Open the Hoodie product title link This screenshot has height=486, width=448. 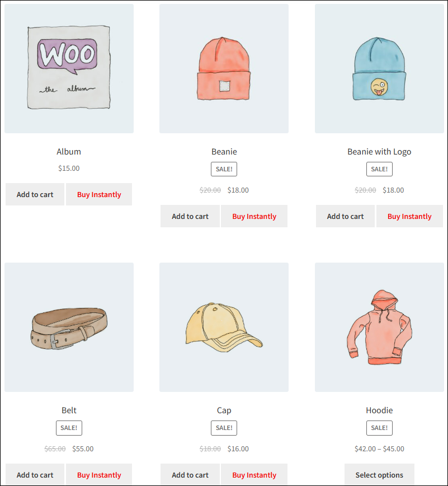[x=379, y=410]
